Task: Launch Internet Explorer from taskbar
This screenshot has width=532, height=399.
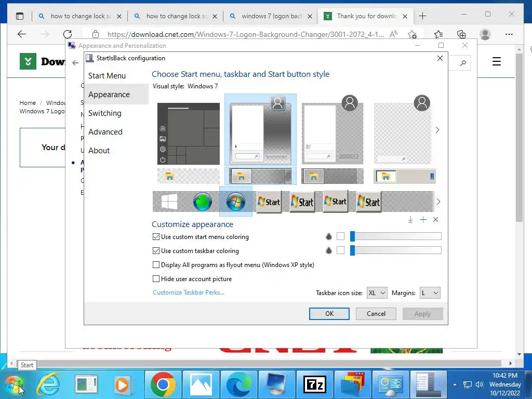Action: pyautogui.click(x=48, y=384)
